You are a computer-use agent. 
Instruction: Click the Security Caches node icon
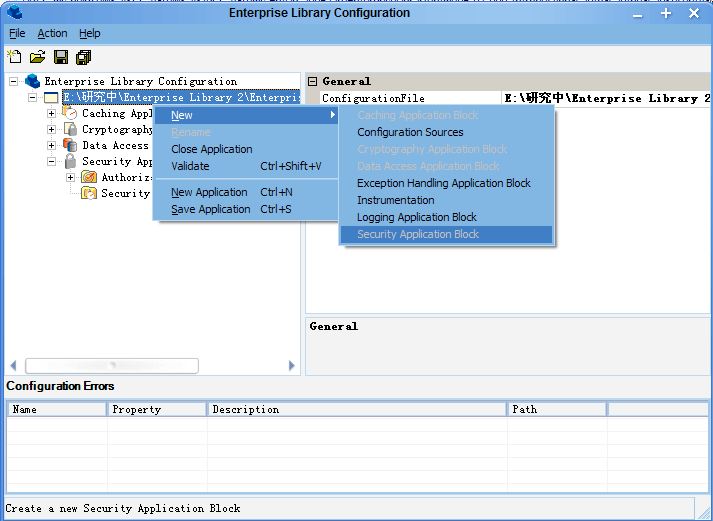[89, 193]
